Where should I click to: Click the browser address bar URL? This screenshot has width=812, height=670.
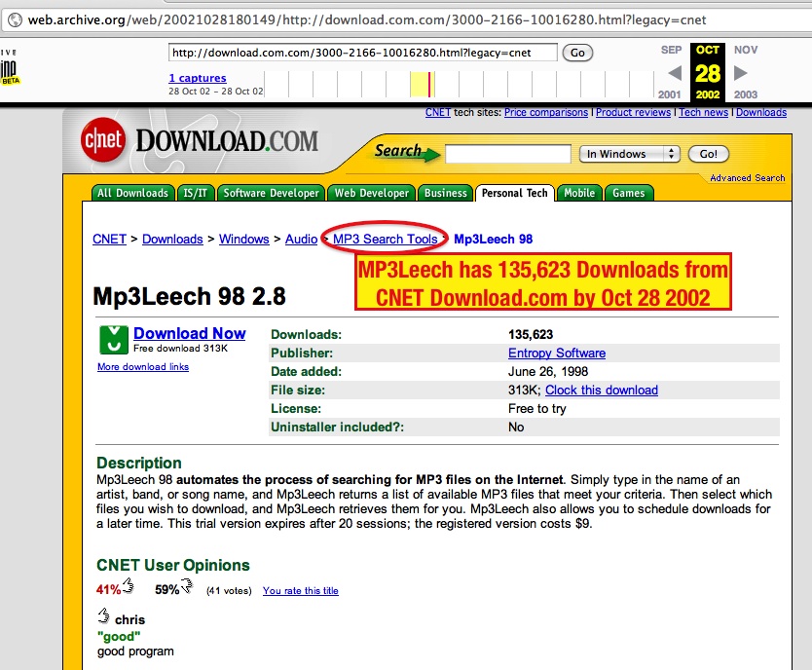[x=367, y=19]
